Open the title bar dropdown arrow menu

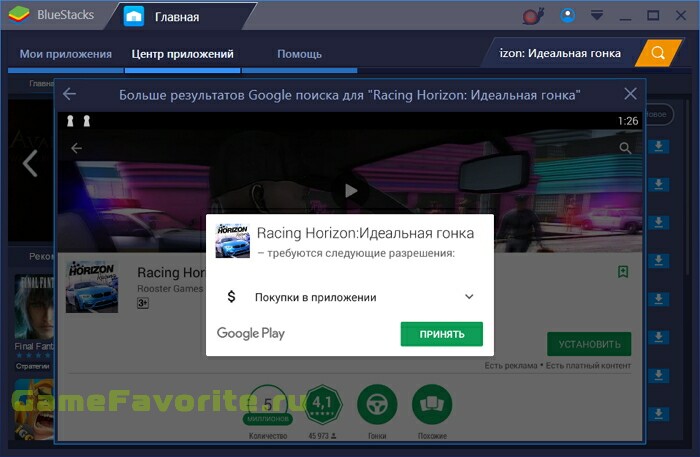point(597,16)
